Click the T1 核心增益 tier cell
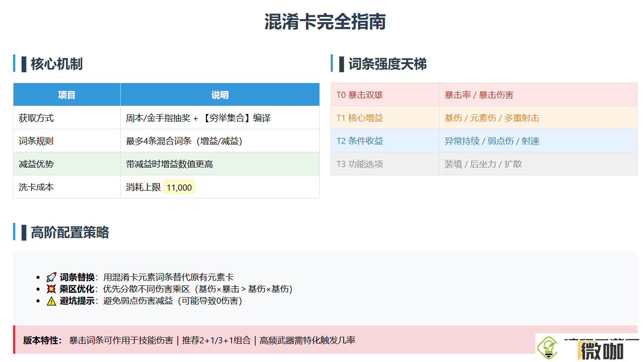 [x=385, y=118]
